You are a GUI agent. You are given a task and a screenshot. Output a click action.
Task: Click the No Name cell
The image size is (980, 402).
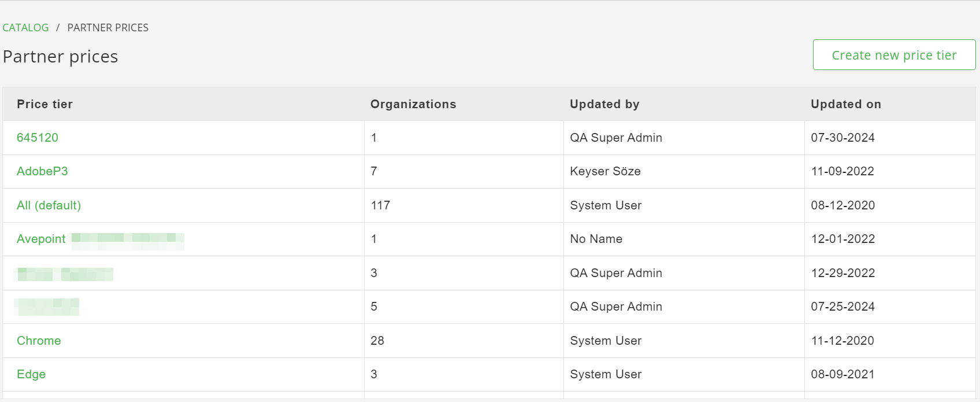tap(596, 239)
